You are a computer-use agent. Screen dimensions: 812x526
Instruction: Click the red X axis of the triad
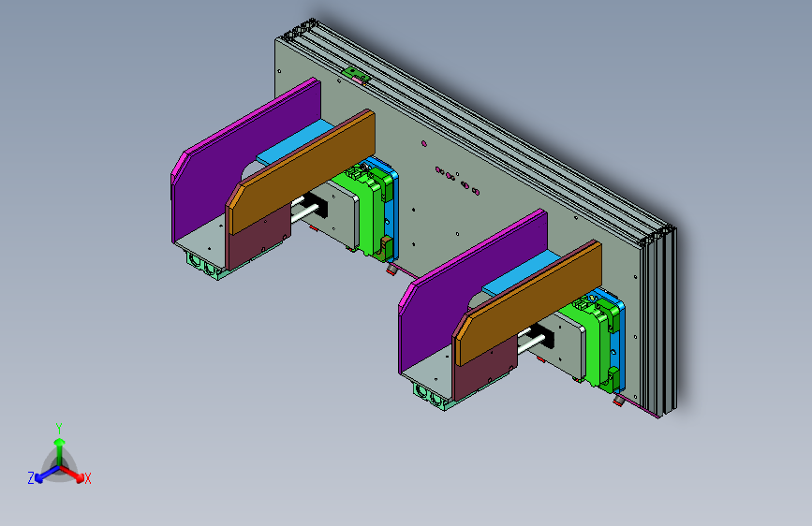(x=74, y=475)
